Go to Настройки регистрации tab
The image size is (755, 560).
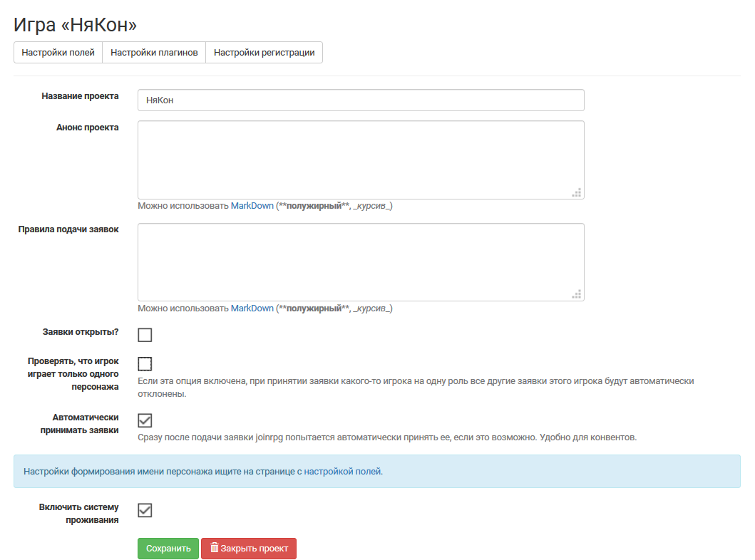264,53
